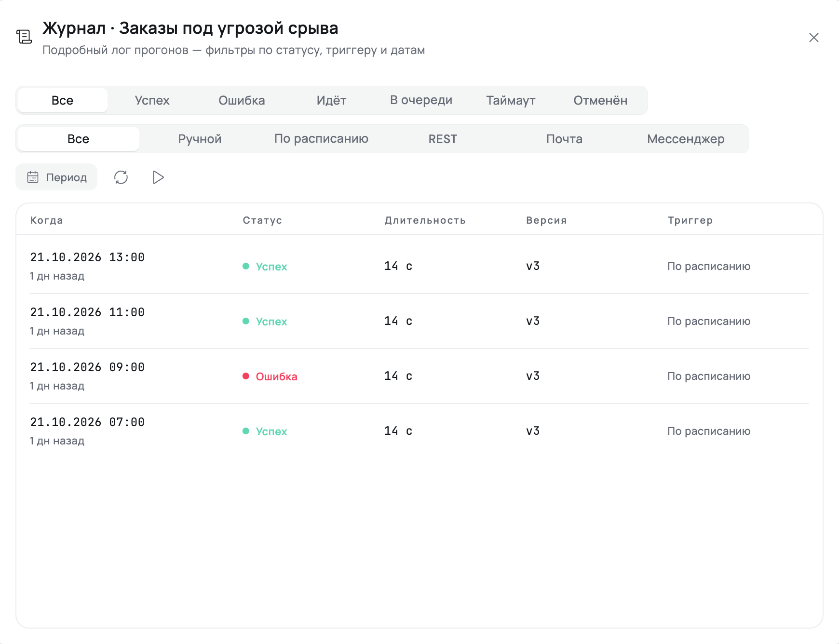Choose the По расписанию trigger tab
The height and width of the screenshot is (644, 839).
pos(322,139)
